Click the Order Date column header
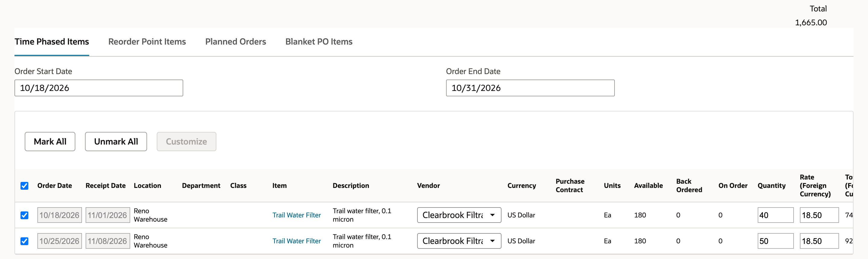 [55, 186]
